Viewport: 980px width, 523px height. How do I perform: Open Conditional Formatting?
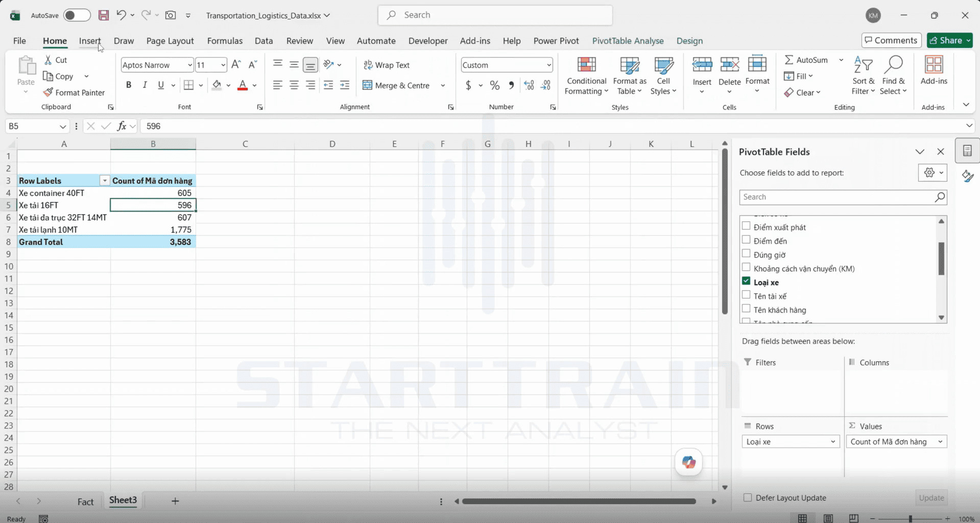[586, 76]
